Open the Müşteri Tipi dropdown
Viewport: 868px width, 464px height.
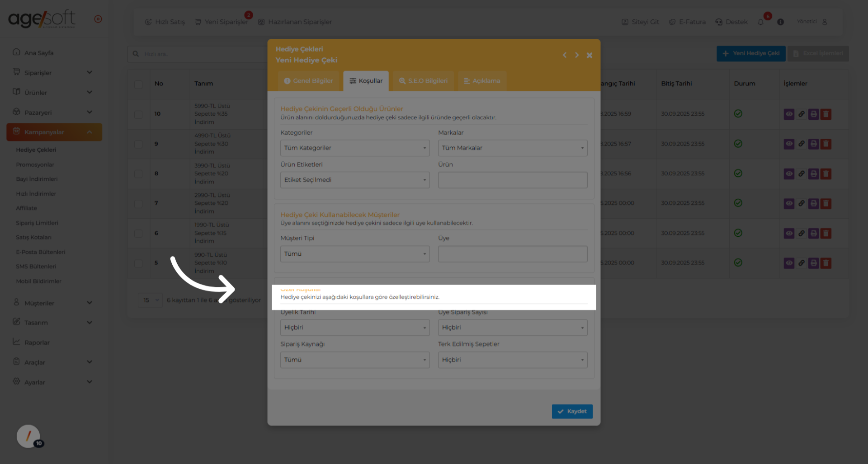pos(354,254)
